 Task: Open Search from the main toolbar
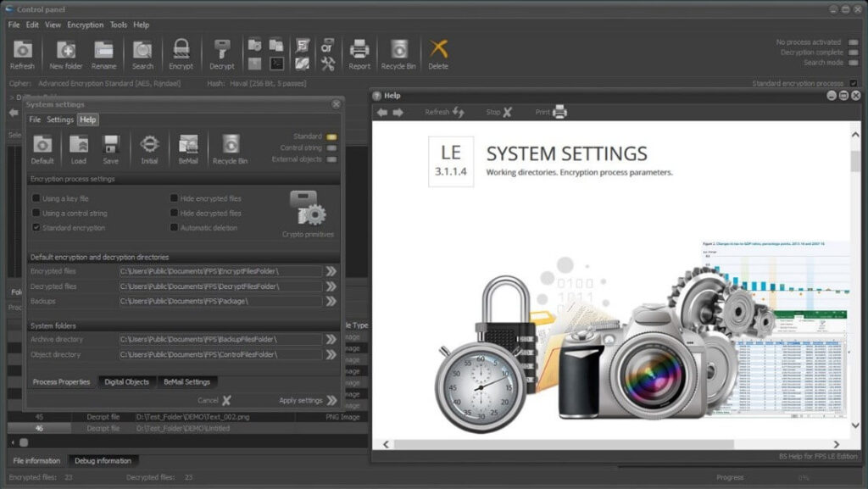click(142, 55)
